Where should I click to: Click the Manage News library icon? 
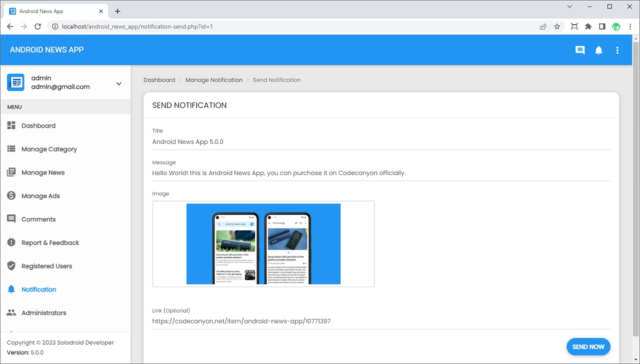11,172
